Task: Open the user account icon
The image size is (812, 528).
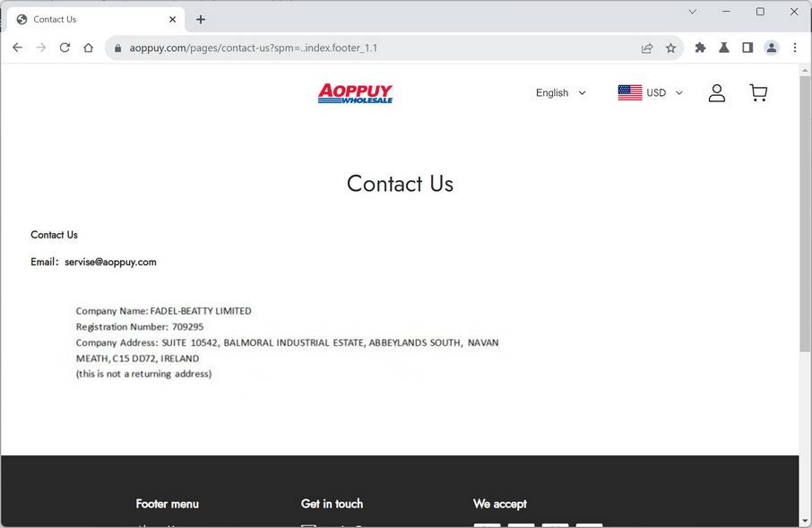Action: (x=717, y=92)
